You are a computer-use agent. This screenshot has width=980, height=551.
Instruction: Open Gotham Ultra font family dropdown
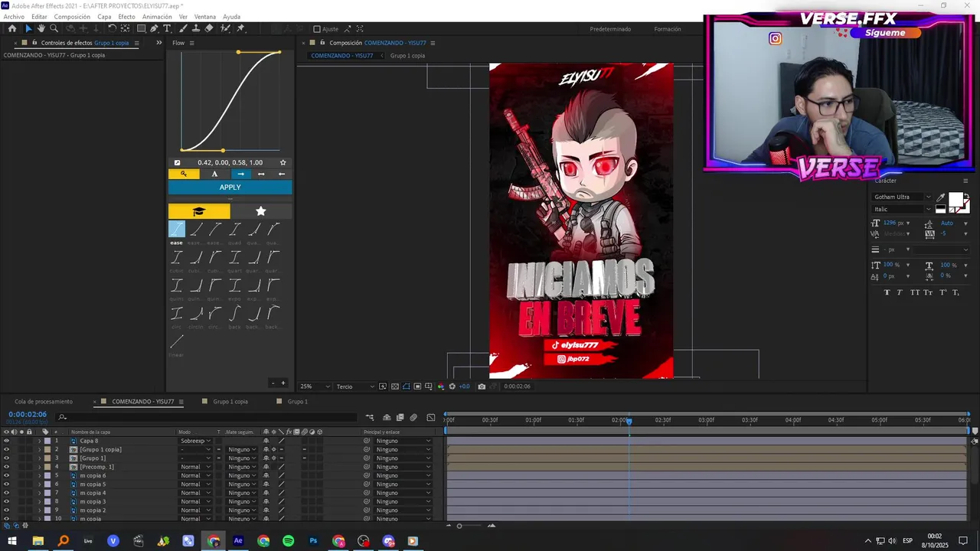tap(902, 197)
